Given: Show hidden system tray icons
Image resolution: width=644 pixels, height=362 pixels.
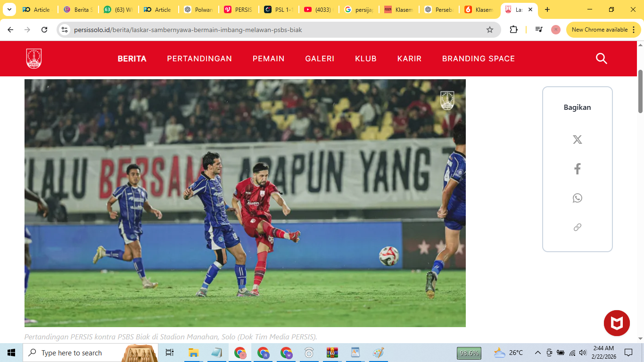Looking at the screenshot, I should 537,353.
